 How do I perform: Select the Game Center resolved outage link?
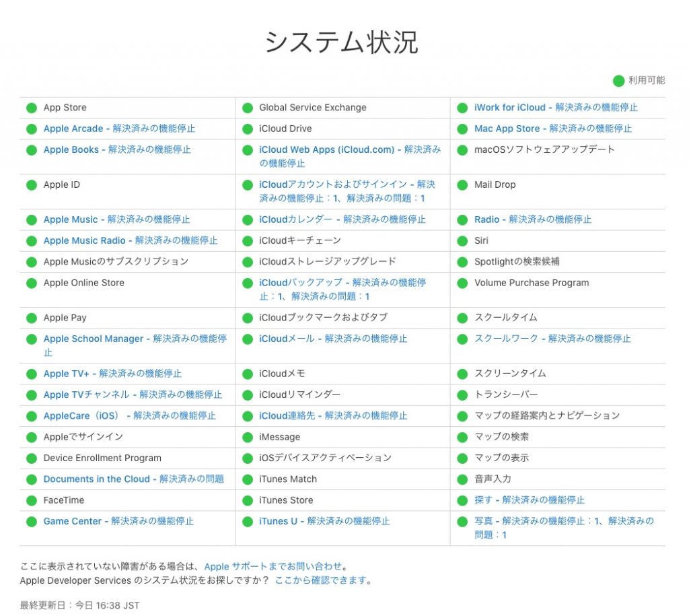coord(118,521)
